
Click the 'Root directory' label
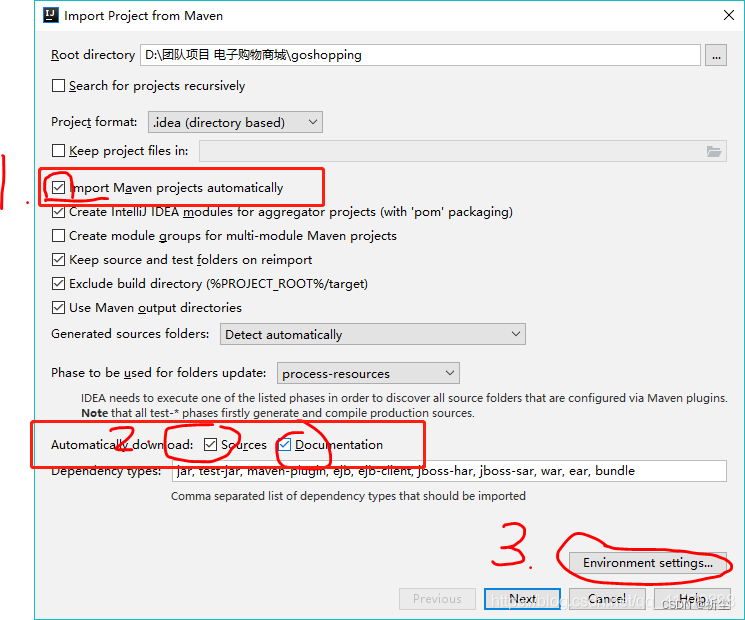point(93,55)
